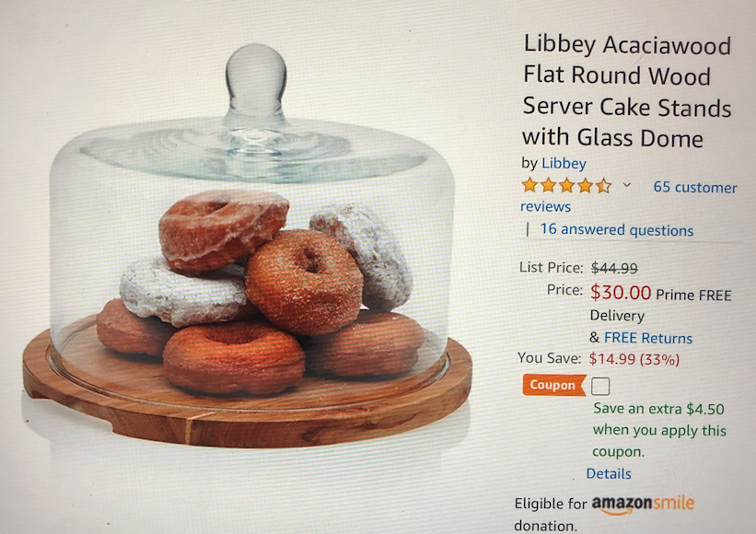The width and height of the screenshot is (756, 534).
Task: Click the Save an extra $4.50 text
Action: tap(658, 409)
